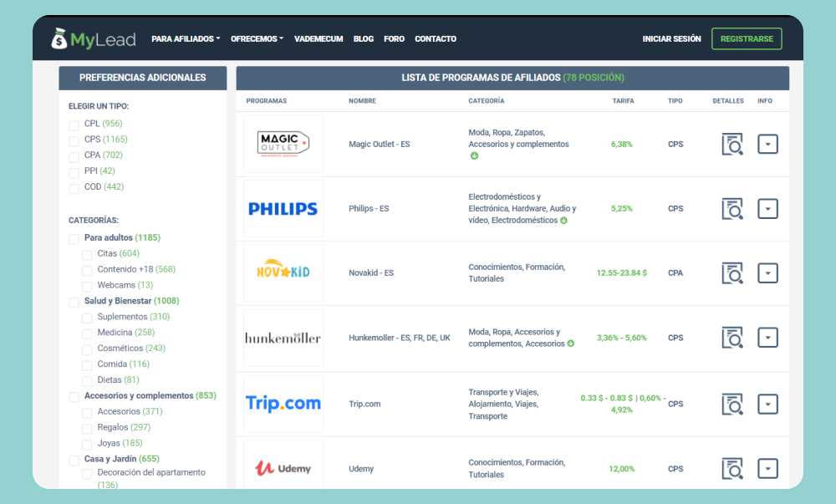The height and width of the screenshot is (504, 836).
Task: Check the CPS type filter
Action: [x=74, y=141]
